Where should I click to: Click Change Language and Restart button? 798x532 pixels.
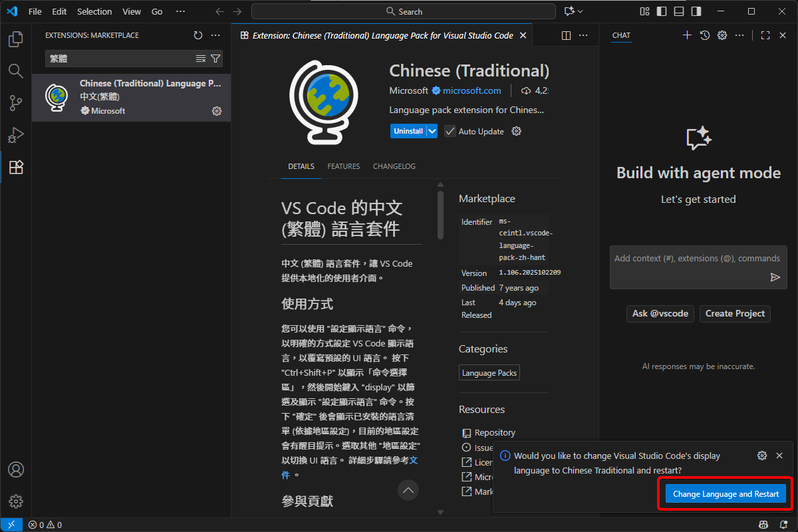725,494
